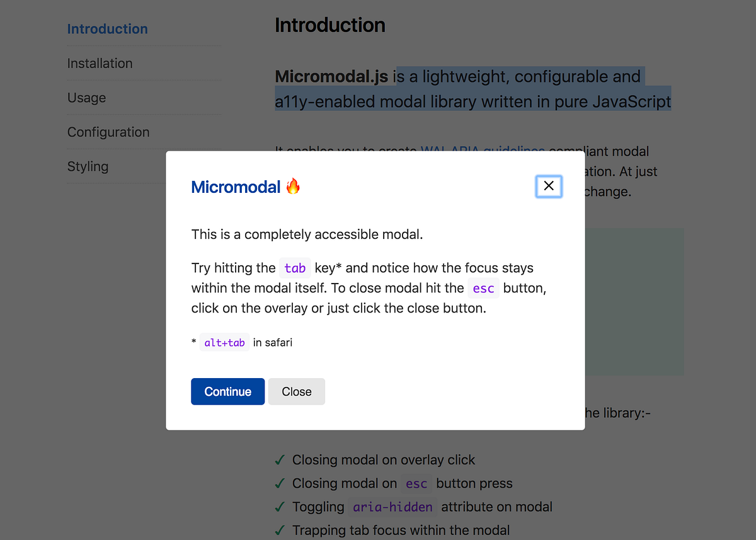The image size is (756, 540).
Task: Navigate to the Styling section
Action: (x=88, y=166)
